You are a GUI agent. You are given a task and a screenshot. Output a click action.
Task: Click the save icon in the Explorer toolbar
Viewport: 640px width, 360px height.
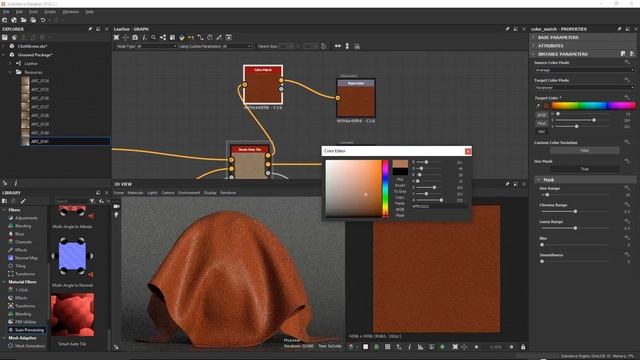(x=5, y=37)
